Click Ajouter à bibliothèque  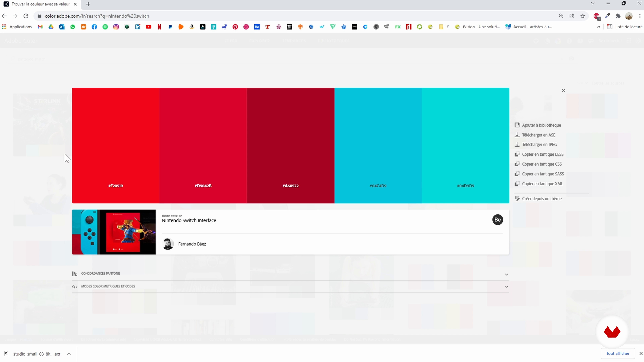tap(538, 125)
